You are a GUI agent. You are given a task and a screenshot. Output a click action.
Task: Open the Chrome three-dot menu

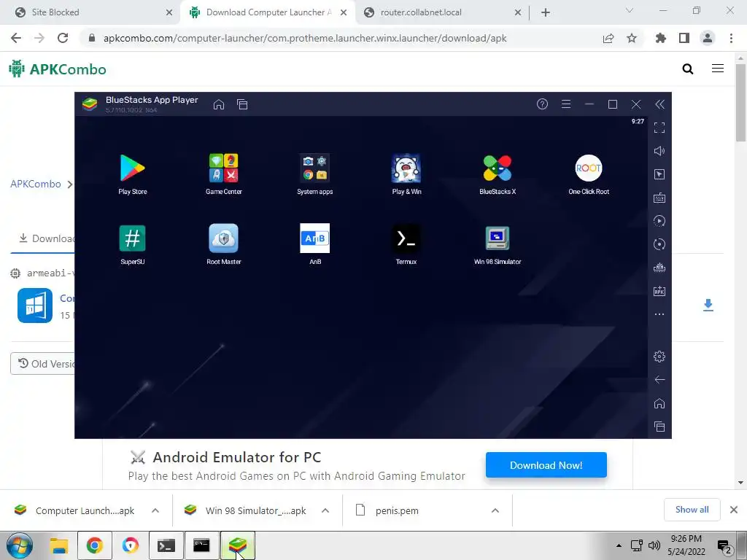(731, 38)
